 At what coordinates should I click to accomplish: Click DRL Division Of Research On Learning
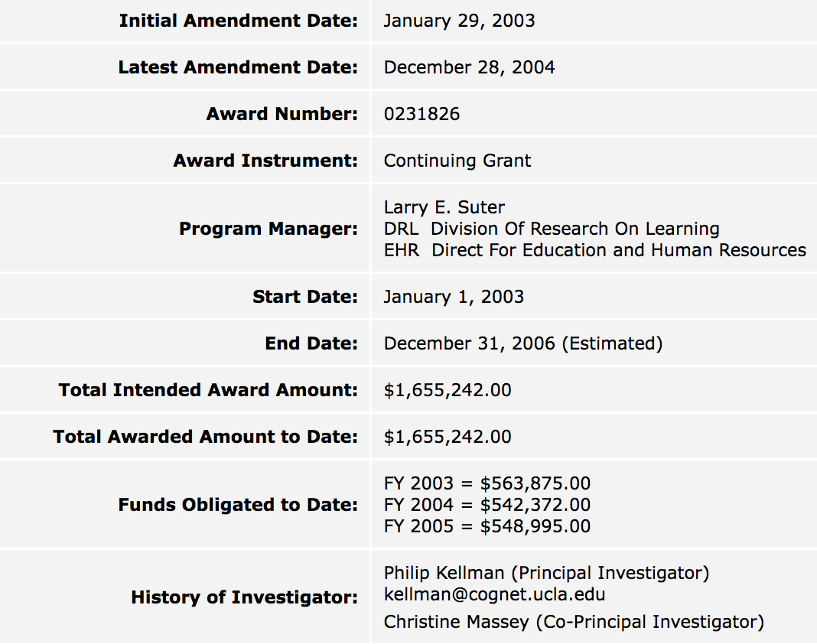click(x=552, y=229)
